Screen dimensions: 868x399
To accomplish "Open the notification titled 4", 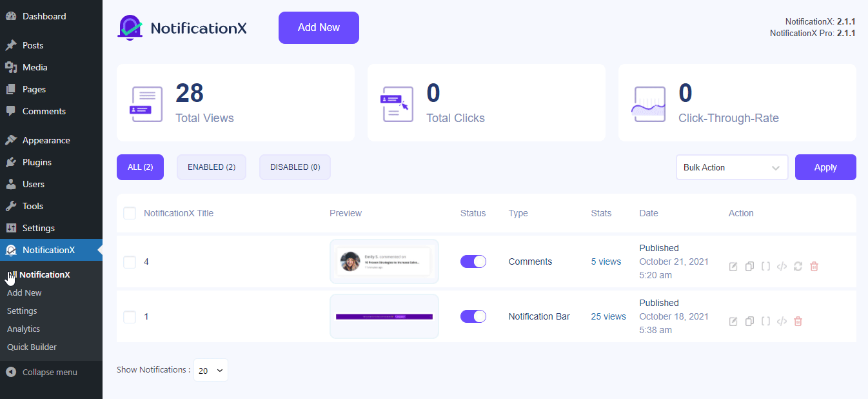I will click(146, 261).
